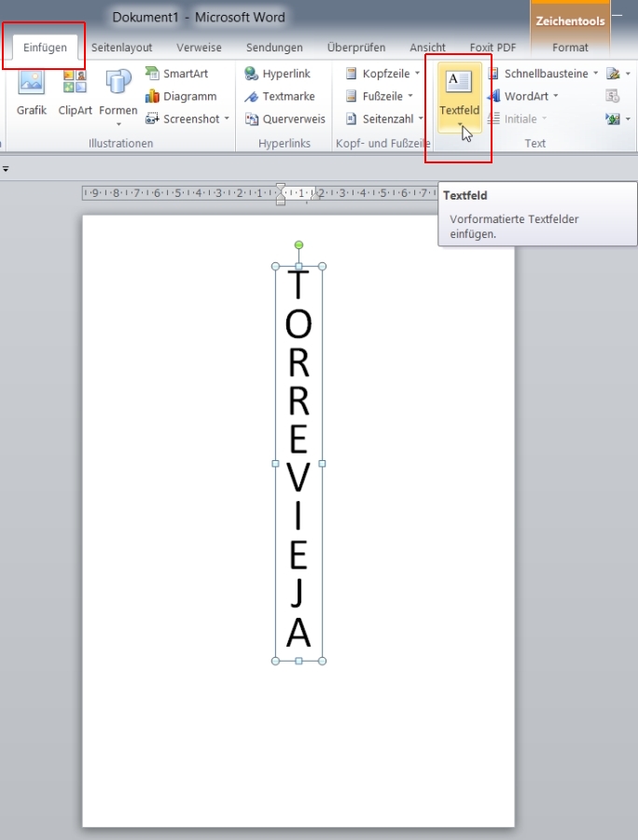The width and height of the screenshot is (638, 840).
Task: Open the ClipArt gallery
Action: (75, 84)
